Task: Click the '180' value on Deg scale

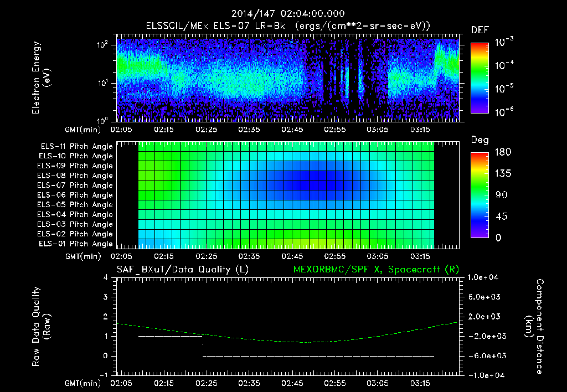Action: (503, 152)
